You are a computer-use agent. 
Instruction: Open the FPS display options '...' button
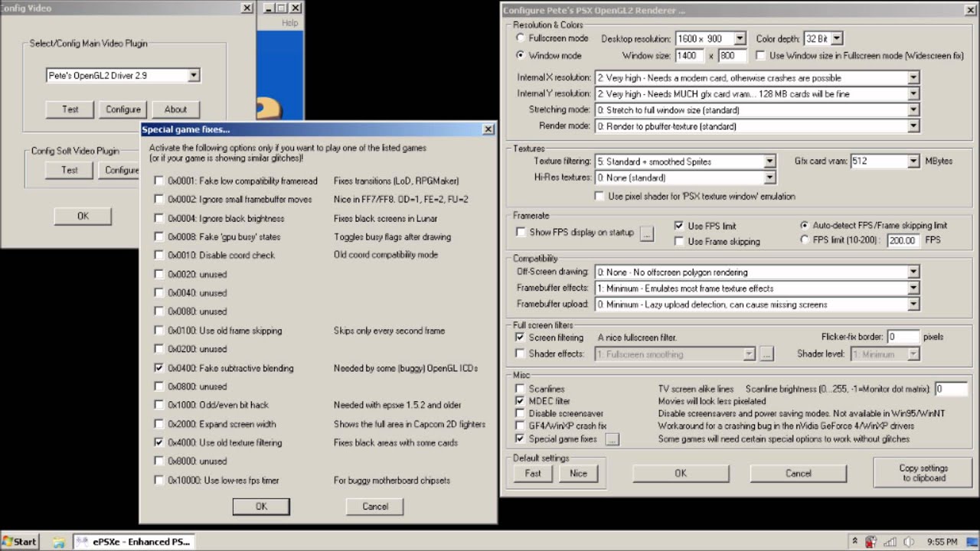coord(647,233)
